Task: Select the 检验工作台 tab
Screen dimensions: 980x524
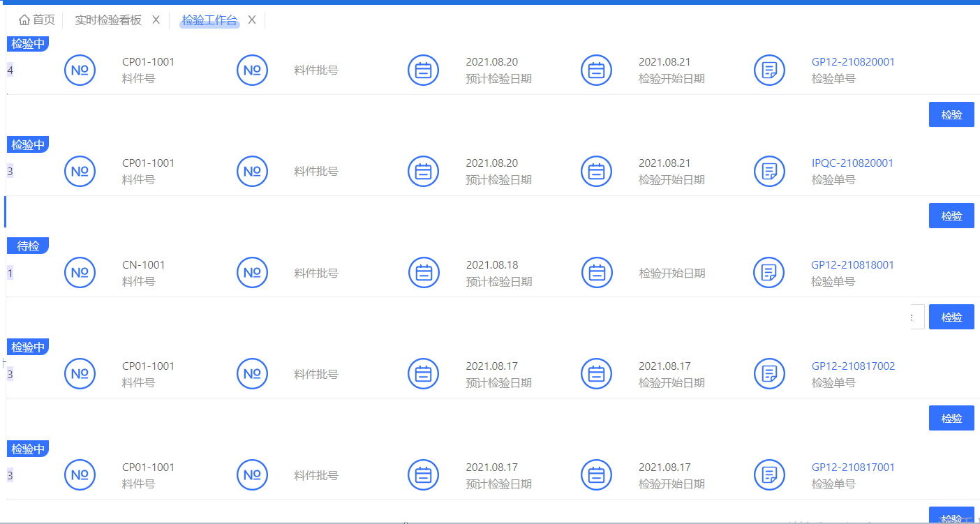Action: 209,20
